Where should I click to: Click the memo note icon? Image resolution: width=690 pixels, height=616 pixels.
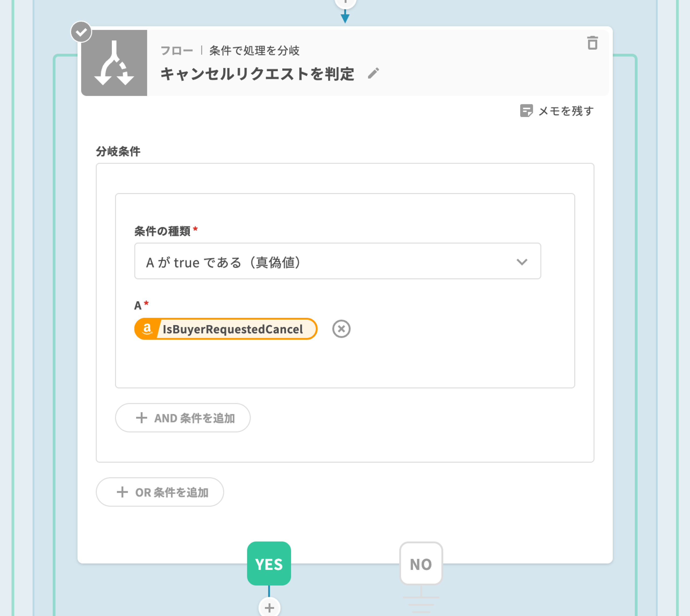(x=526, y=111)
